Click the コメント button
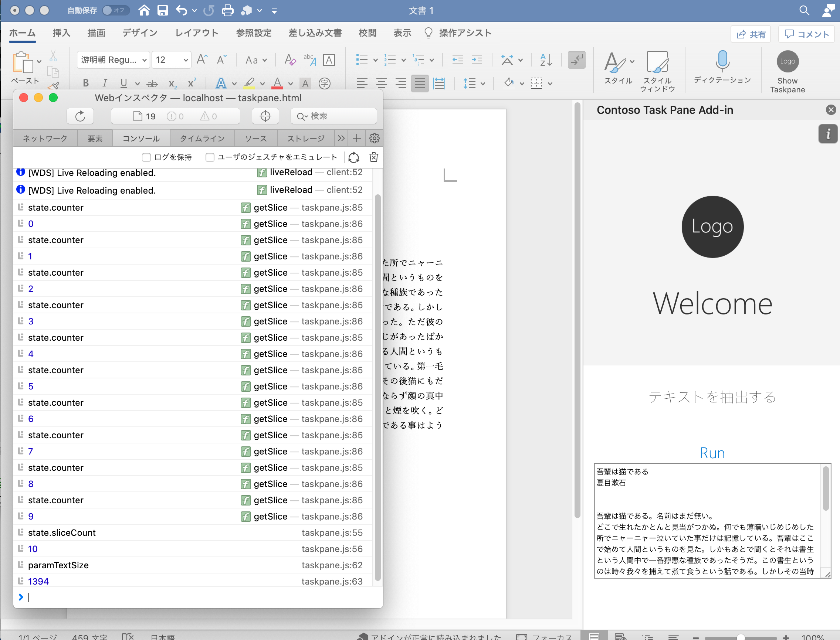The image size is (840, 640). click(806, 34)
